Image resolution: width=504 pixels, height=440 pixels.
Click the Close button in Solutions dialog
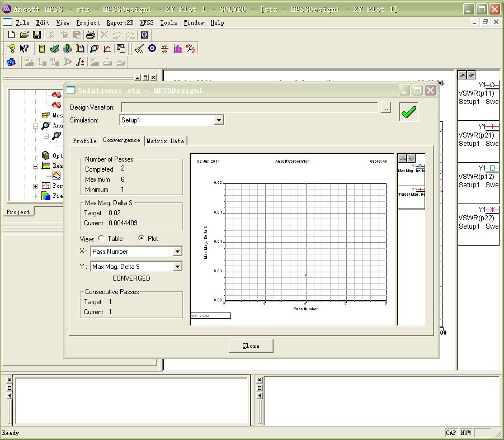pyautogui.click(x=251, y=346)
